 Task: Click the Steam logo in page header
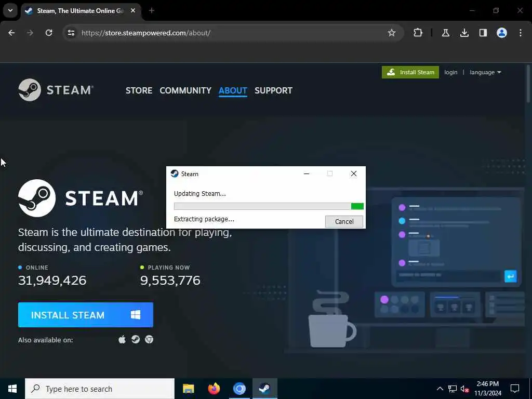click(x=56, y=90)
